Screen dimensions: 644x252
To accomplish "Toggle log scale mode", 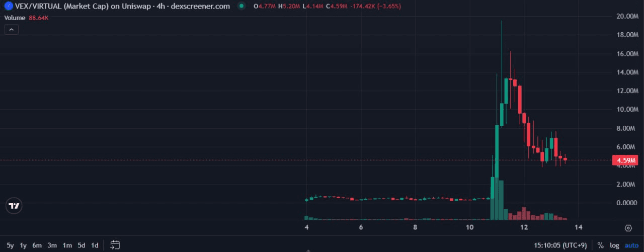I will coord(614,245).
